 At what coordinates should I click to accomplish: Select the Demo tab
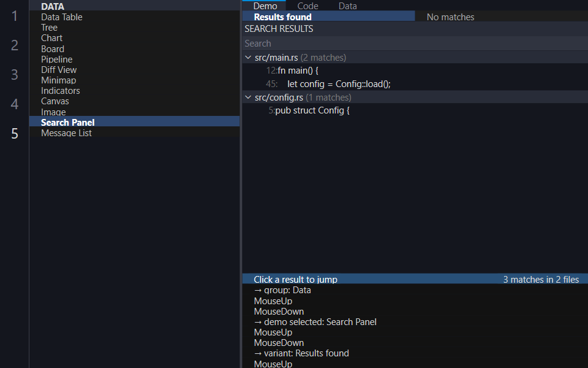[x=265, y=6]
